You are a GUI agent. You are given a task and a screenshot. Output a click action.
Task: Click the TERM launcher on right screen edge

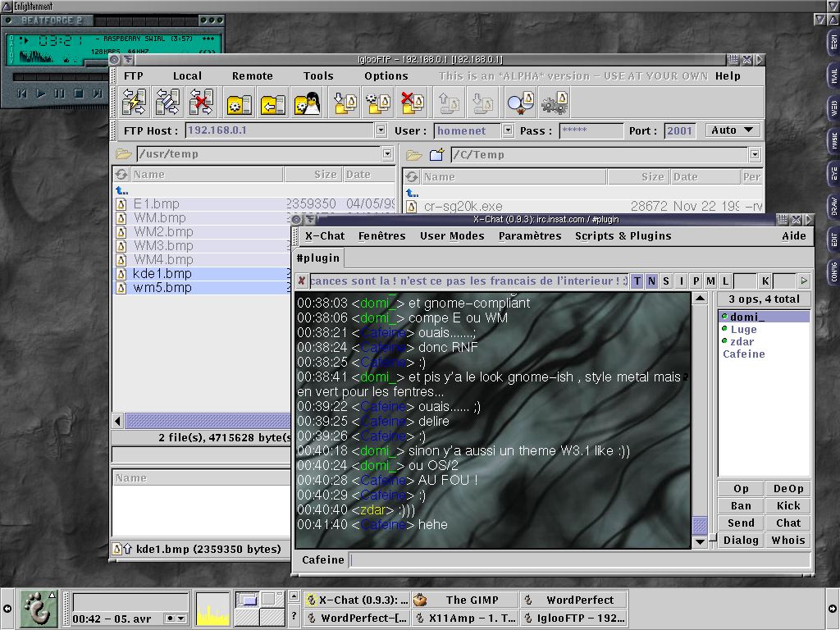tap(833, 43)
